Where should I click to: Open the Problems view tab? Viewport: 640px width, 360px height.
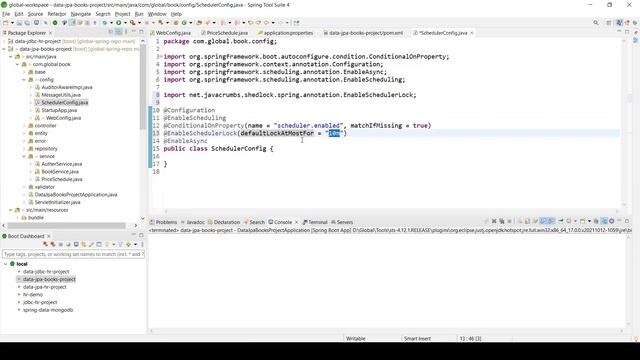tap(163, 222)
